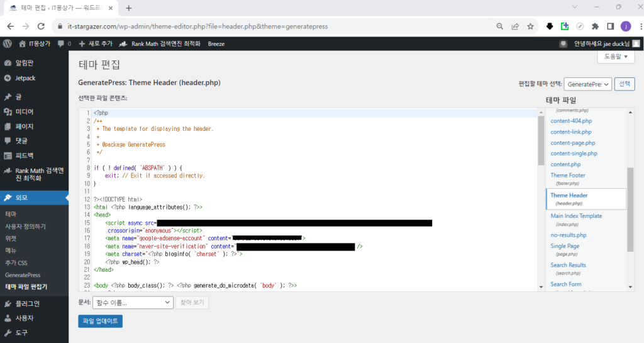
Task: Open the extensions puzzle icon
Action: [595, 26]
